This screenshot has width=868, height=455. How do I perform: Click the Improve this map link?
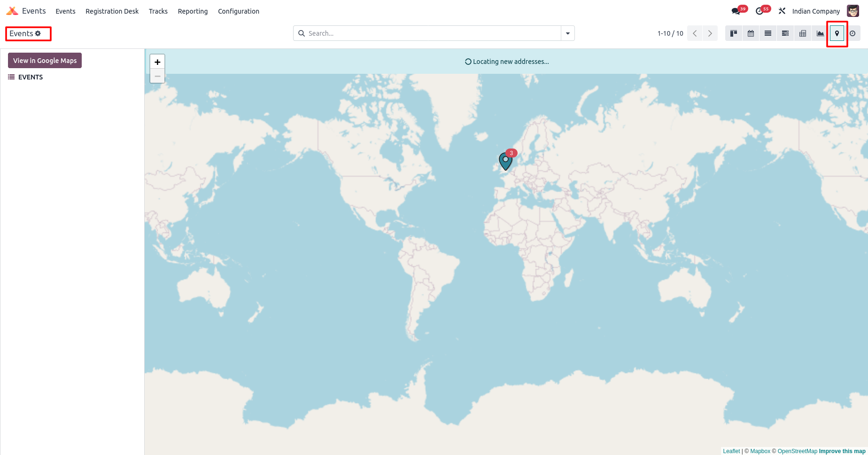[842, 451]
